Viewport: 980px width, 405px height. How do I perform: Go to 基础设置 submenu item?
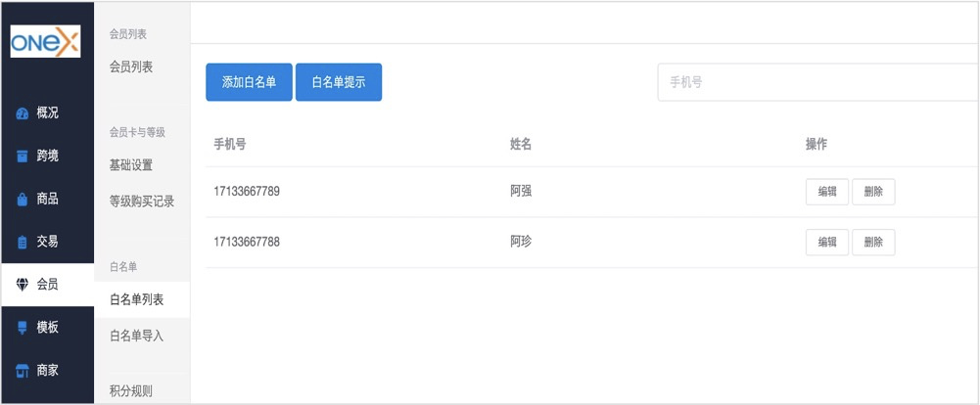coord(130,165)
